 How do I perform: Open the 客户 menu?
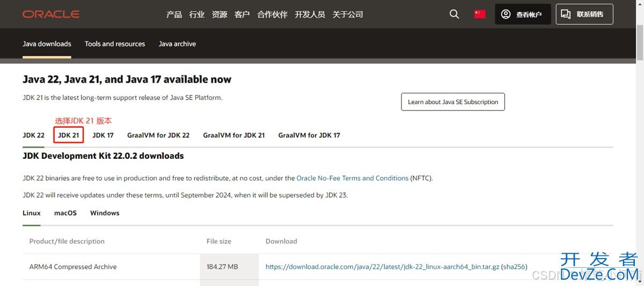(x=242, y=14)
